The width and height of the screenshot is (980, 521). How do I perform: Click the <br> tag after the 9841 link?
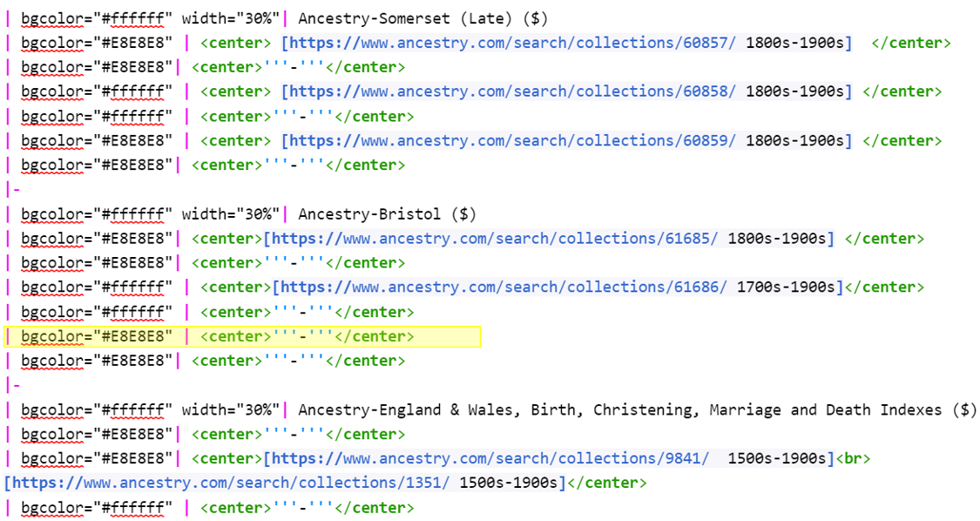852,459
